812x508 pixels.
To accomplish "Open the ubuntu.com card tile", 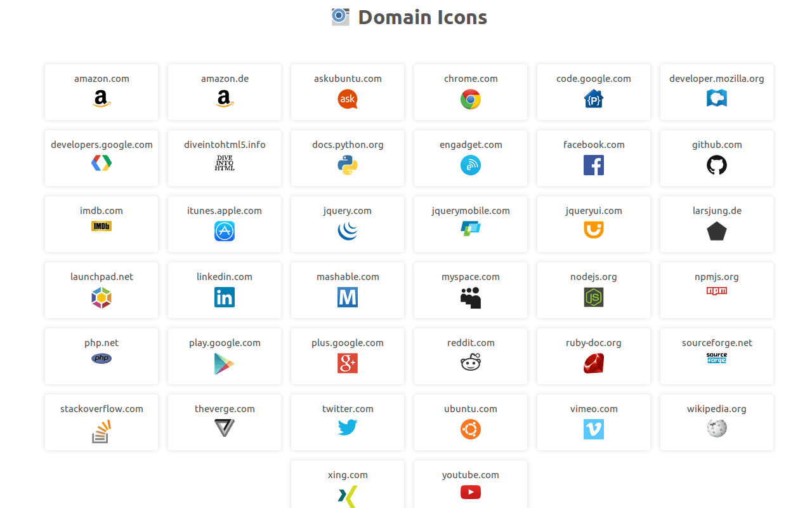I will tap(471, 422).
